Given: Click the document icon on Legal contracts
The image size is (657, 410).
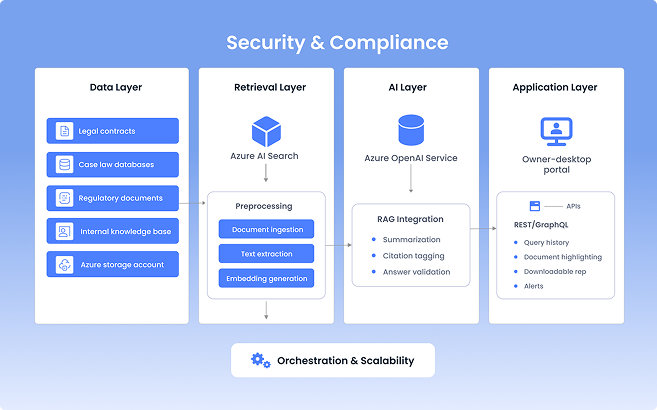Looking at the screenshot, I should point(65,131).
